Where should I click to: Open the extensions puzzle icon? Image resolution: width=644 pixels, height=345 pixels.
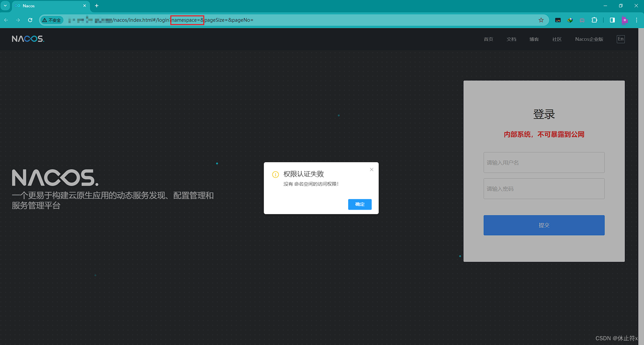coord(595,20)
